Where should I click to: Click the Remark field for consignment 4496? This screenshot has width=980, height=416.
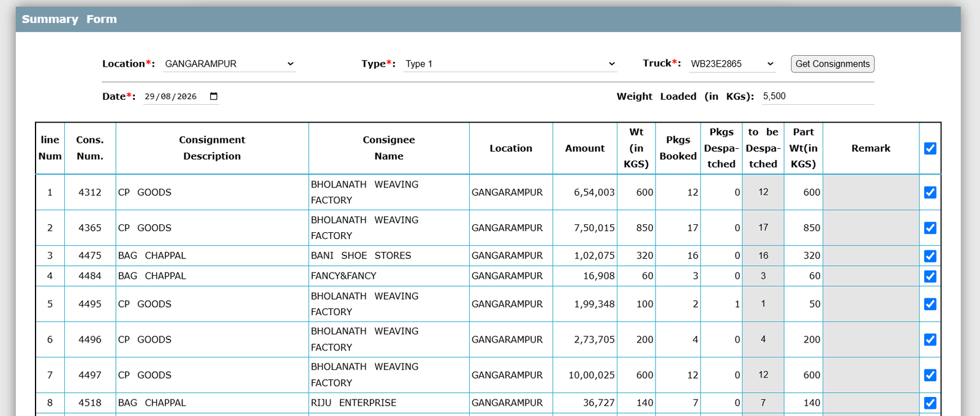point(871,339)
